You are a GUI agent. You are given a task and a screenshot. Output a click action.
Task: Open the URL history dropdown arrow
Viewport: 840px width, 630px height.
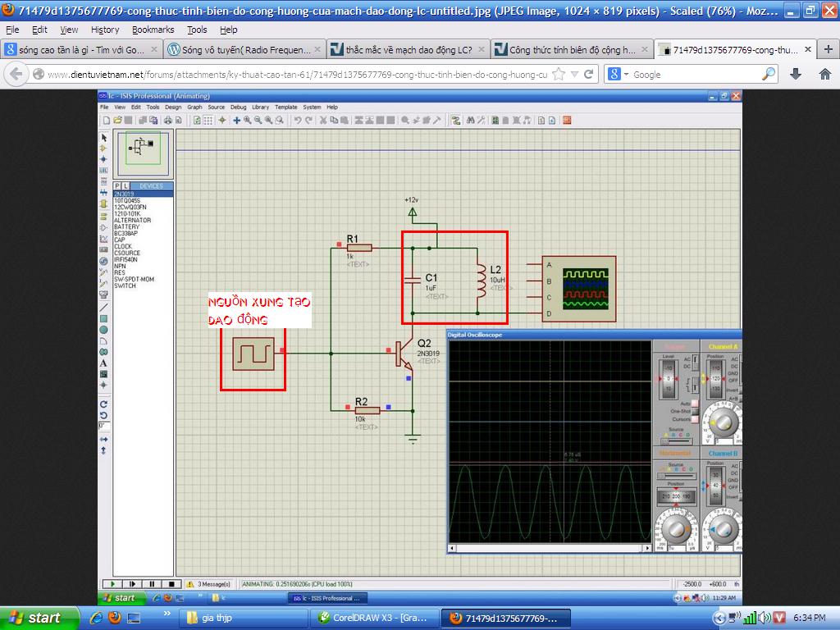click(573, 75)
